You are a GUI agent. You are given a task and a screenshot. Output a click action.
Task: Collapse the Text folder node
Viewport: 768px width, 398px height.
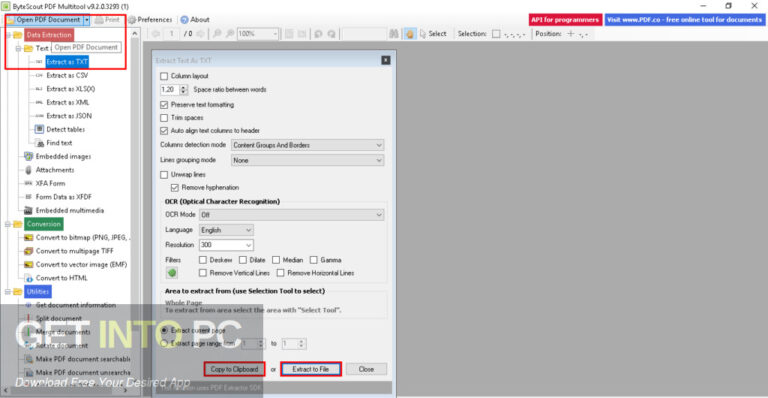[18, 48]
